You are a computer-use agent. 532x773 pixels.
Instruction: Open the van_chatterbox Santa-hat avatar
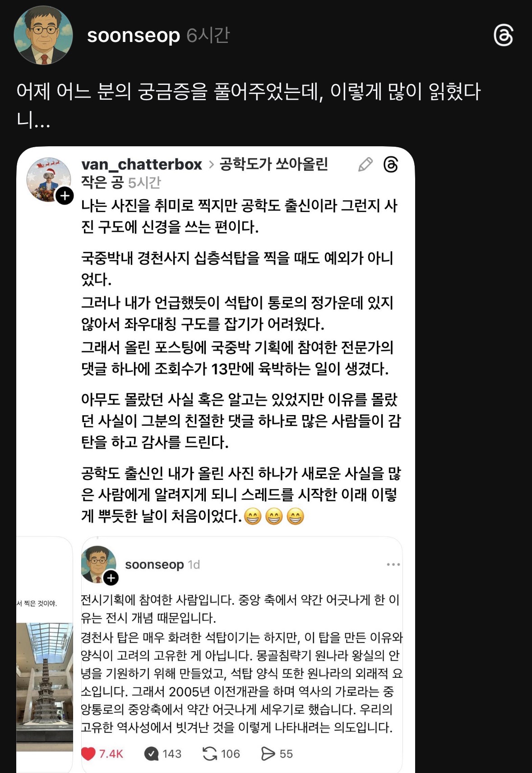[x=49, y=180]
